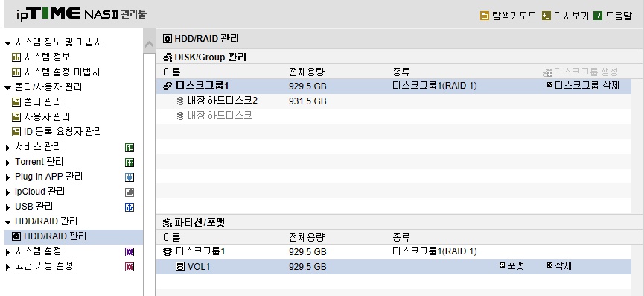Click 포맷 button for VOL1

(511, 266)
